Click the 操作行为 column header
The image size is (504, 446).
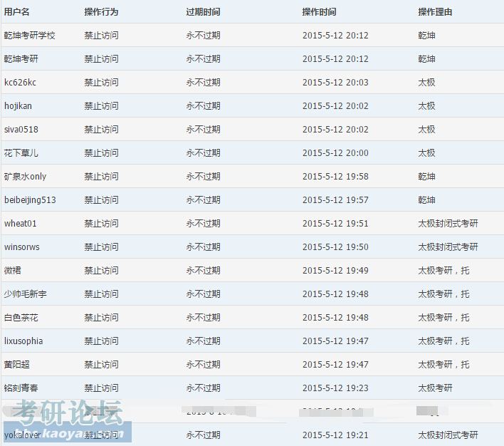(x=101, y=12)
